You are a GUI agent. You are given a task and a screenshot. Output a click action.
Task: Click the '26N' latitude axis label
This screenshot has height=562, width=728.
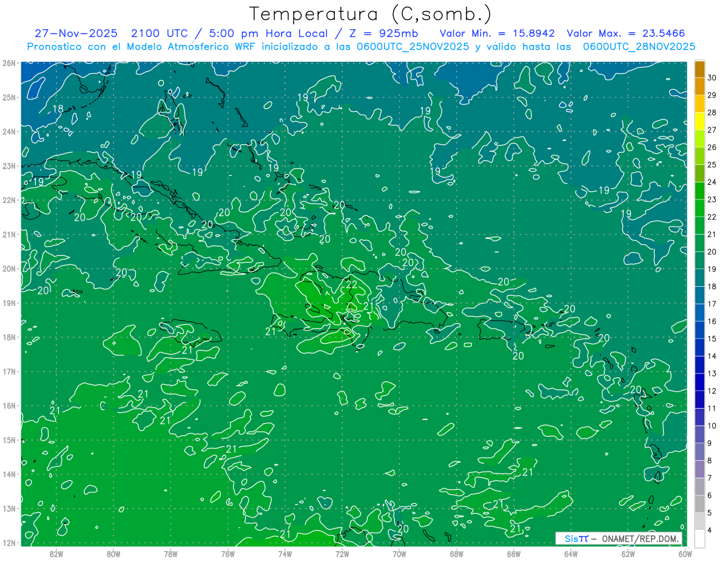(x=8, y=63)
